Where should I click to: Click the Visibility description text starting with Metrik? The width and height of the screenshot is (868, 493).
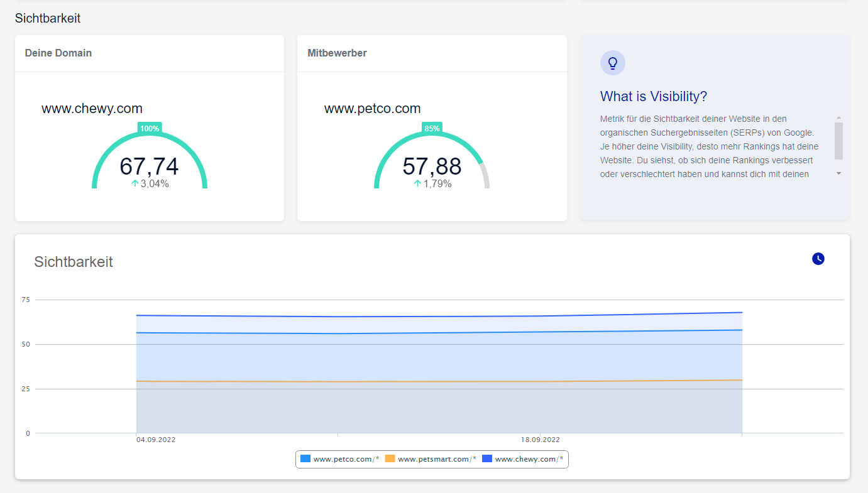[709, 146]
